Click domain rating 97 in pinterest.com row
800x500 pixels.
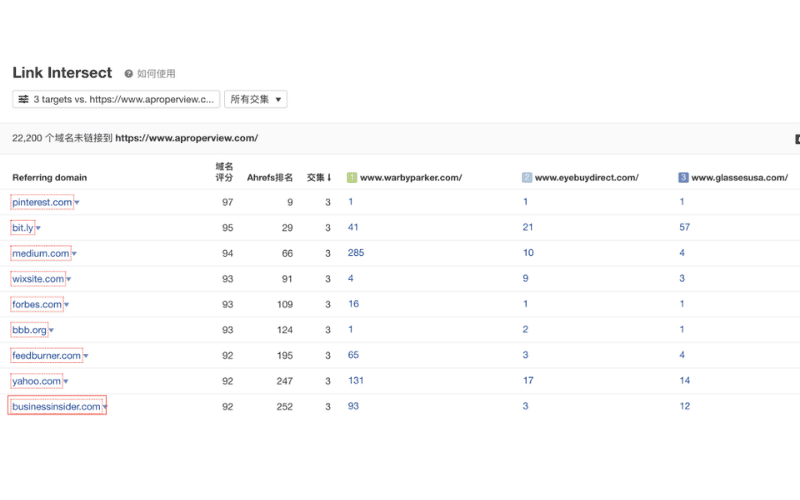click(x=228, y=203)
